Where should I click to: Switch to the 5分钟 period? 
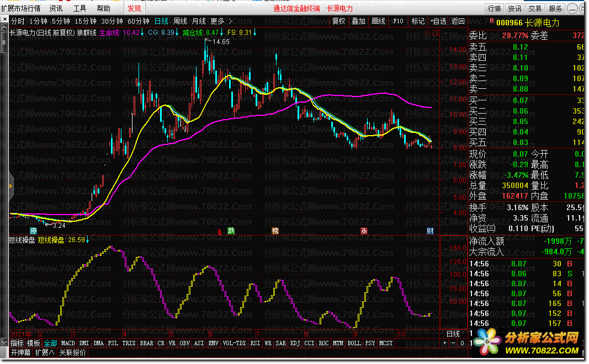click(x=61, y=21)
